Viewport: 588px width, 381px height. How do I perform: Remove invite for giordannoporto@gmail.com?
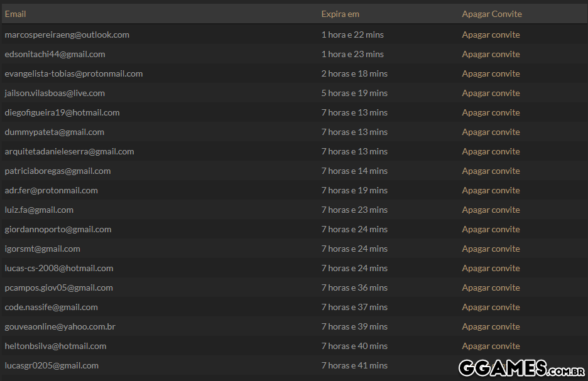tap(491, 229)
